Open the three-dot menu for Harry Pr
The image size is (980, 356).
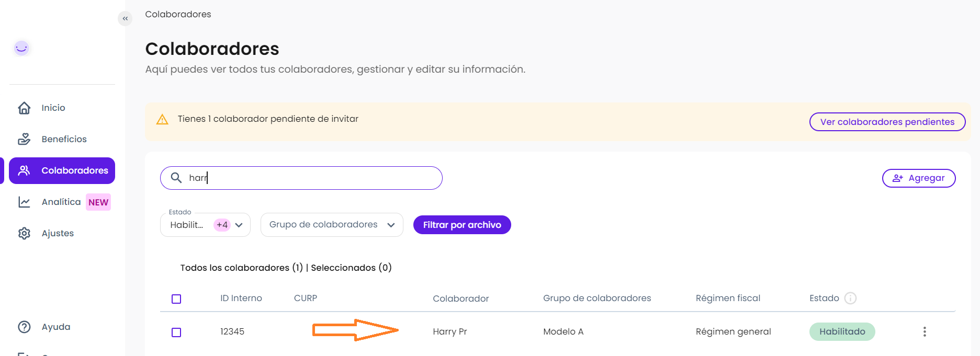tap(925, 331)
